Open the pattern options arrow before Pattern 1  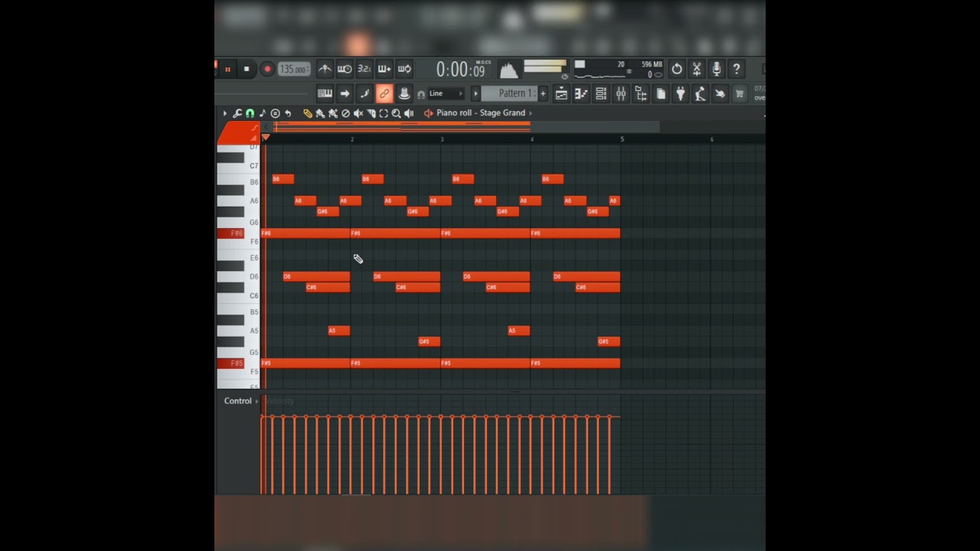coord(475,93)
